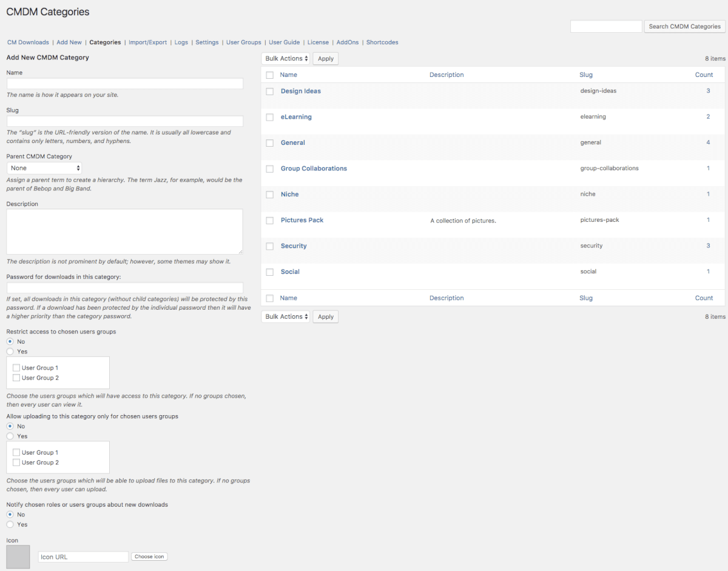
Task: Enable Yes for notify chosen roles
Action: (10, 524)
